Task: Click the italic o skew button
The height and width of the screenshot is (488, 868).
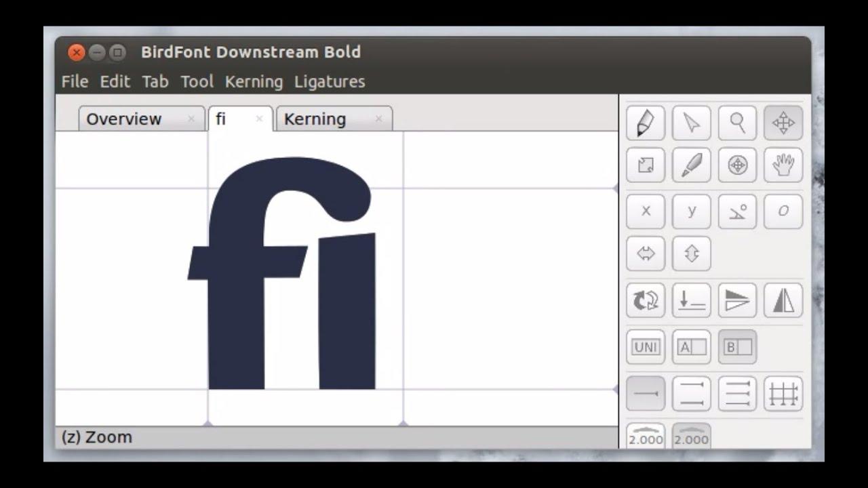Action: [x=783, y=211]
